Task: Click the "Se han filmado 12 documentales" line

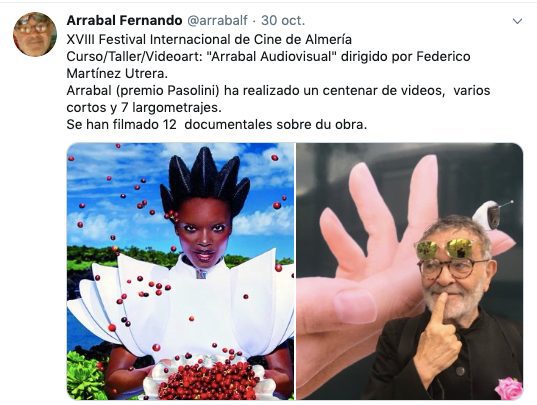Action: pyautogui.click(x=216, y=124)
